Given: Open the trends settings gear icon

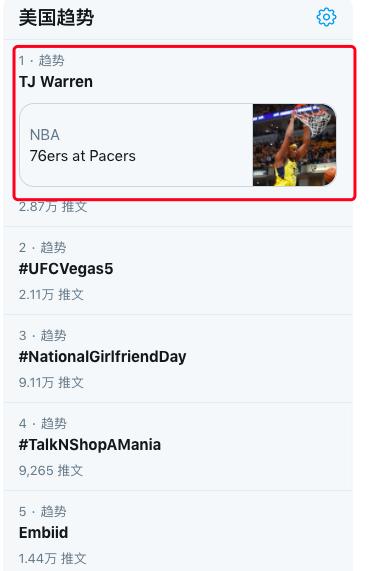Looking at the screenshot, I should tap(326, 17).
